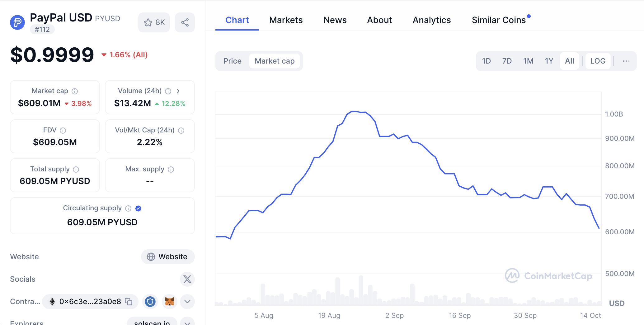Switch chart to Price view

pos(233,61)
